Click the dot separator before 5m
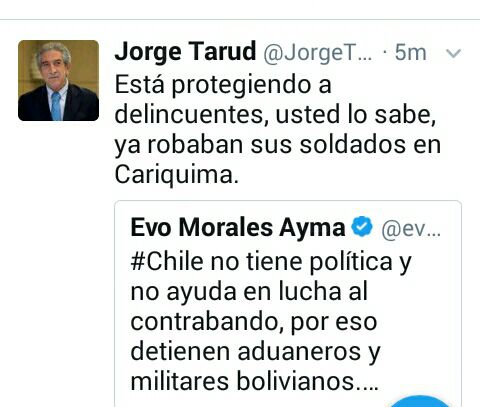Screen dimensions: 480x407 coord(385,53)
